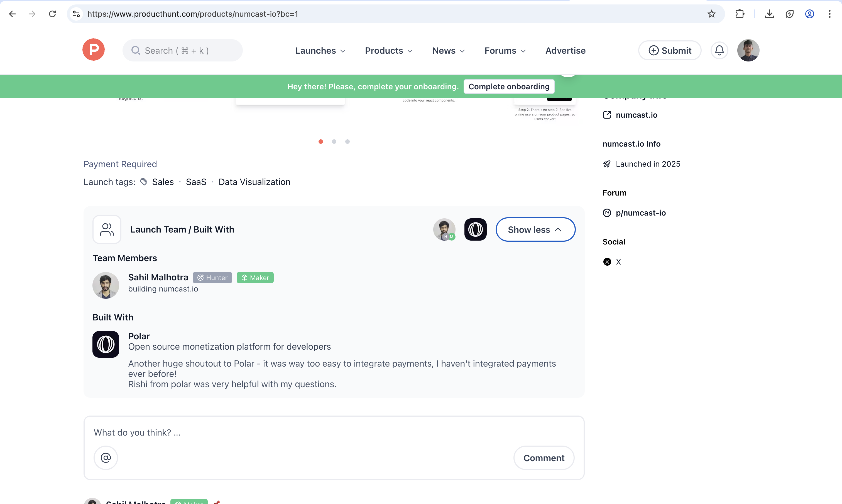Screen dimensions: 842x504
Task: Select the Polar logo in Built With
Action: (x=105, y=344)
